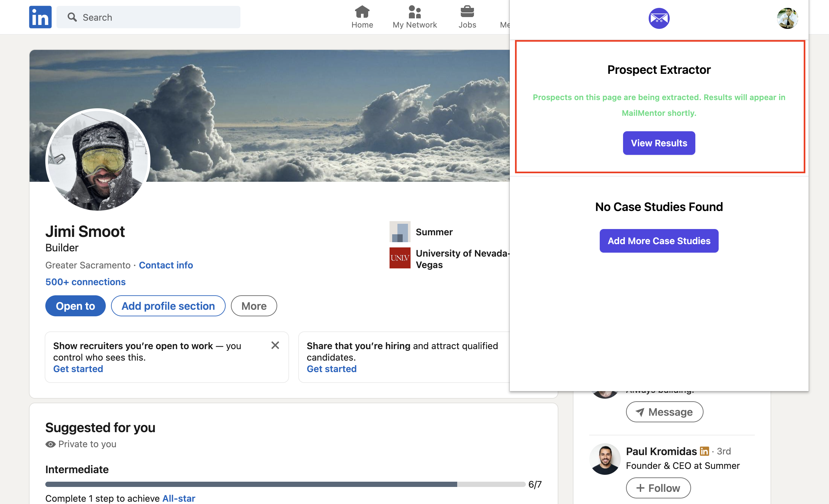This screenshot has height=504, width=829.
Task: Open 500+ connections link
Action: [85, 282]
